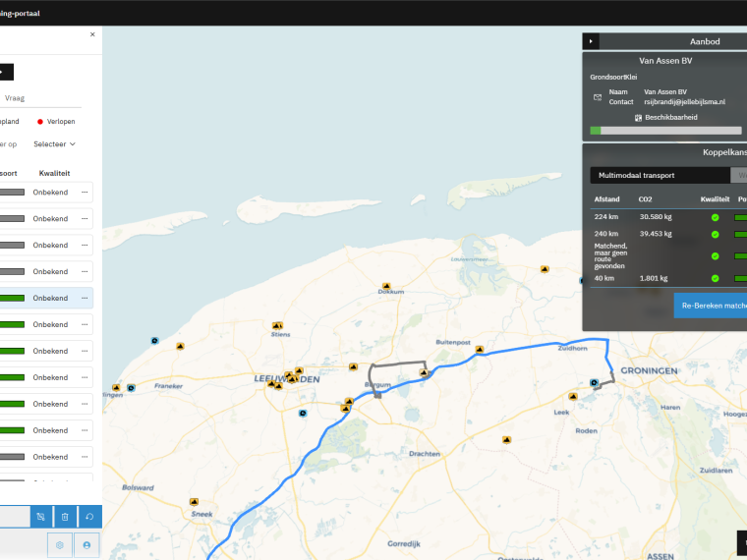Select the yellow marker east of Lauwersmeer
This screenshot has height=560, width=747.
pos(545,269)
